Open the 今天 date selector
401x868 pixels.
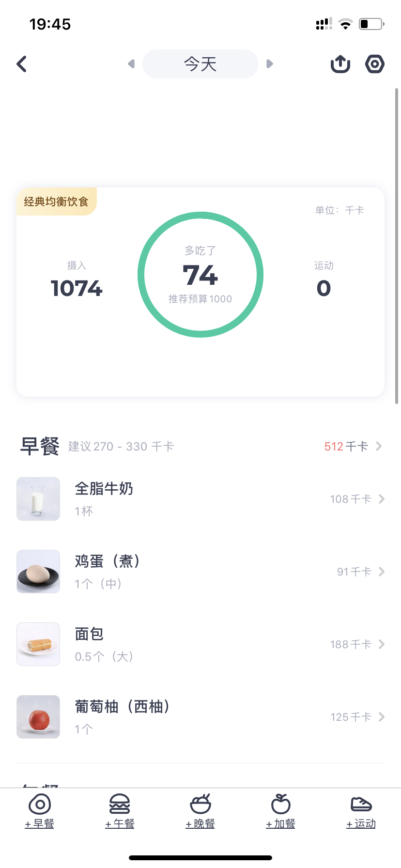[x=200, y=64]
